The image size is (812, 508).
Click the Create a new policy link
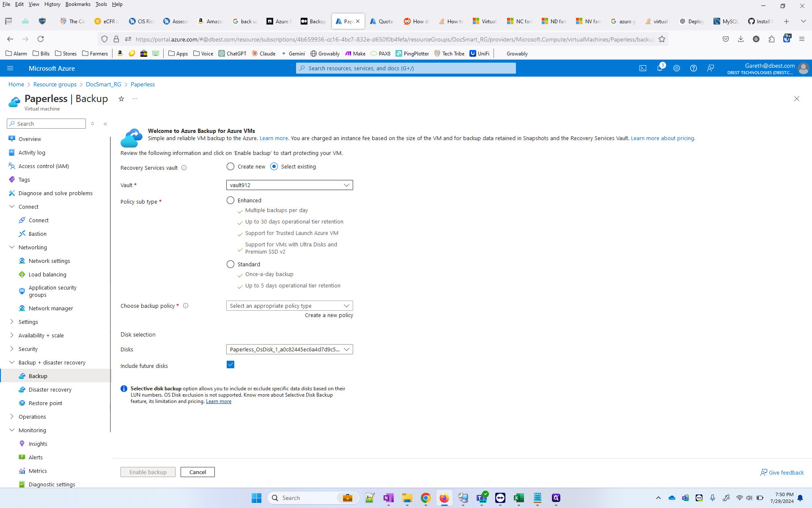coord(329,315)
